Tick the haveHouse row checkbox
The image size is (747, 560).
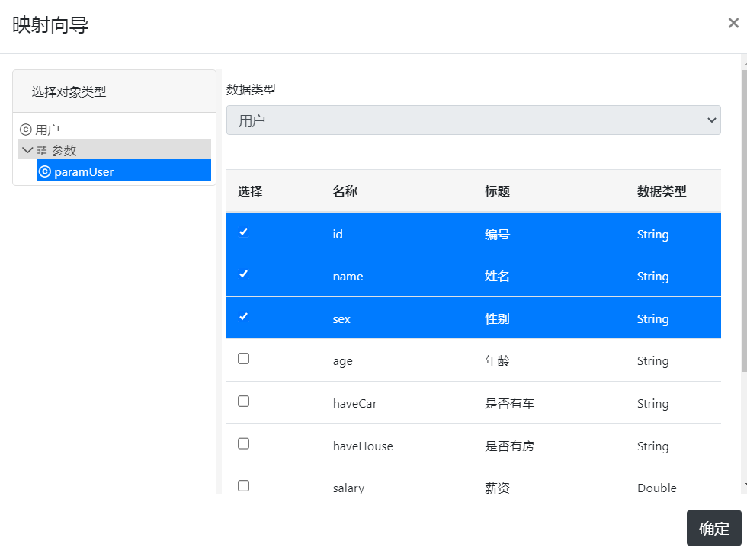point(244,443)
